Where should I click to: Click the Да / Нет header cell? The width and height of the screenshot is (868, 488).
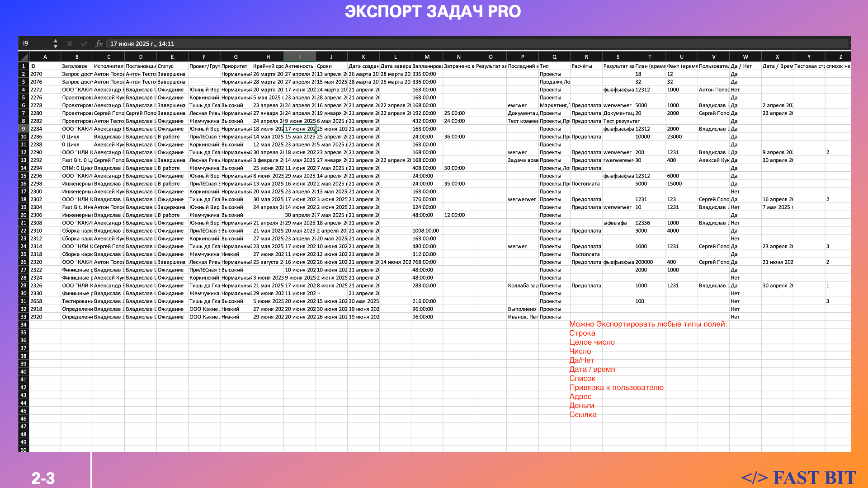coord(745,66)
